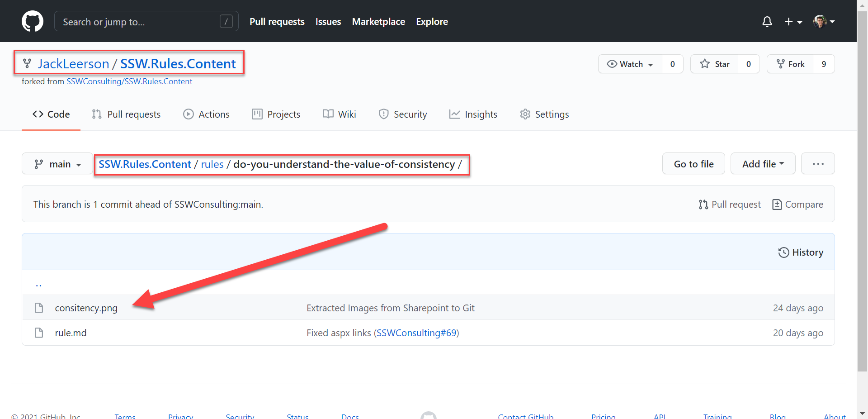
Task: Switch to the Actions tab
Action: point(206,114)
